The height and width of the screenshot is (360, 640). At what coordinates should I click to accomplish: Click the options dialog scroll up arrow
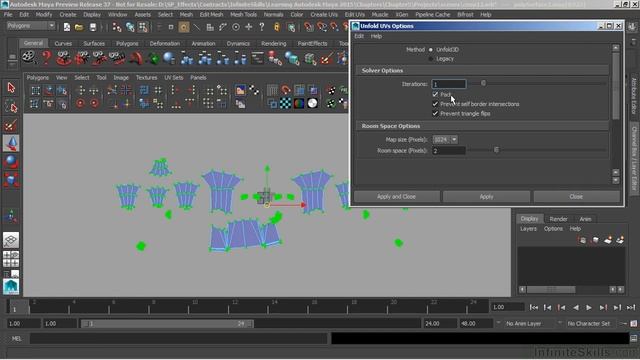click(x=616, y=48)
